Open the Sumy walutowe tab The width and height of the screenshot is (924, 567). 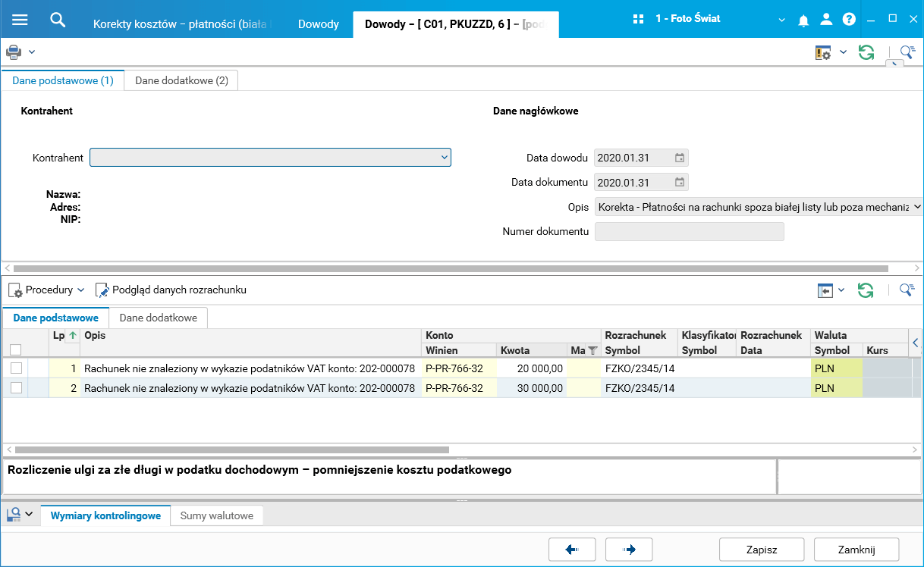tap(217, 515)
